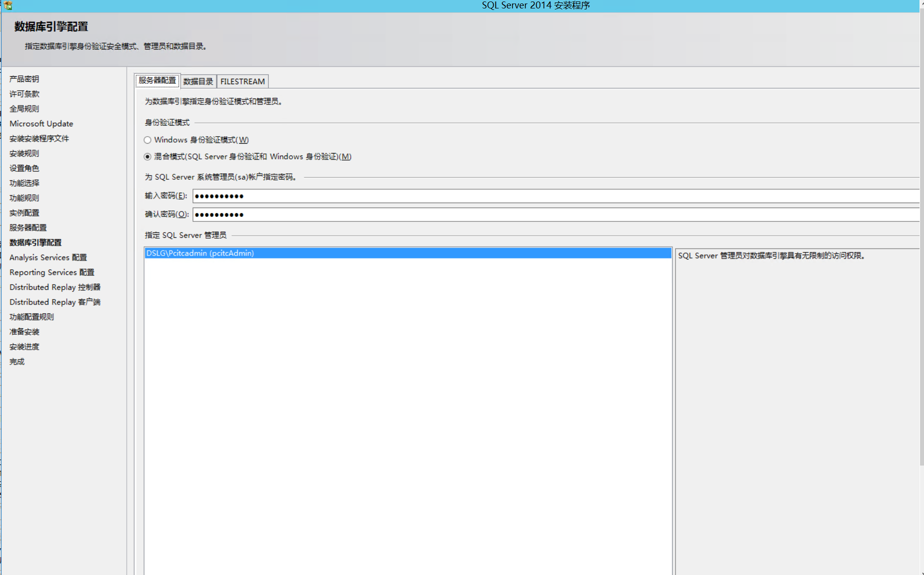This screenshot has height=575, width=924.
Task: Click 功能选择 step in sidebar
Action: pos(24,183)
